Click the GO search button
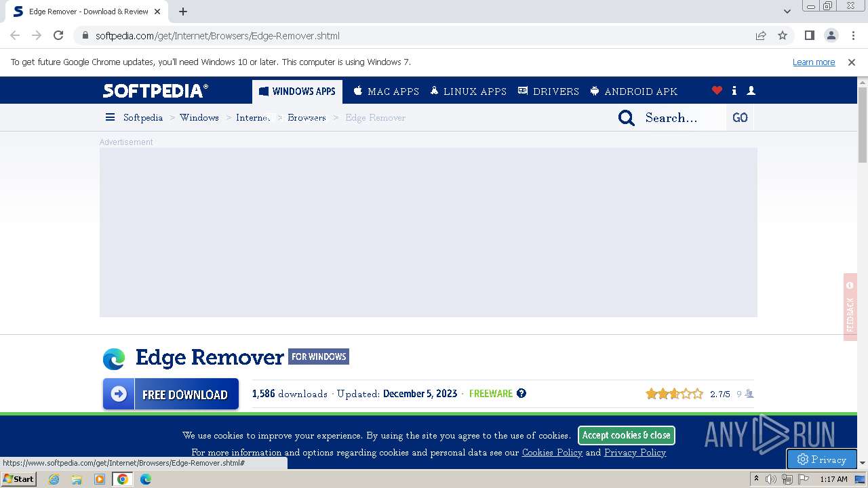The width and height of the screenshot is (868, 488). [740, 118]
